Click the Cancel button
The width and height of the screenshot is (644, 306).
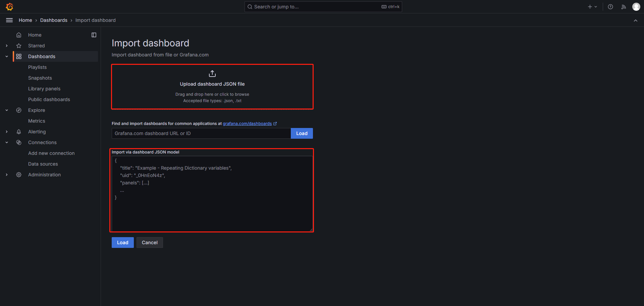150,243
